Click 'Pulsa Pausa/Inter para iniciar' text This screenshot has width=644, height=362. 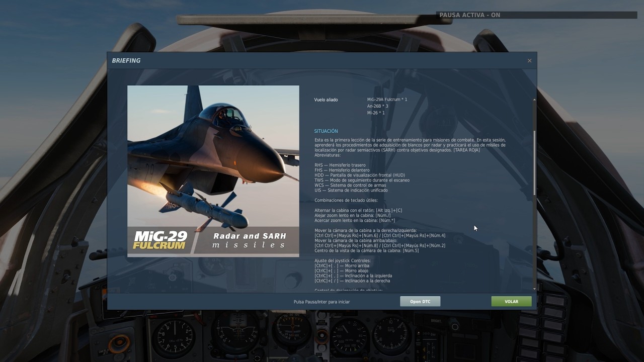click(x=322, y=302)
